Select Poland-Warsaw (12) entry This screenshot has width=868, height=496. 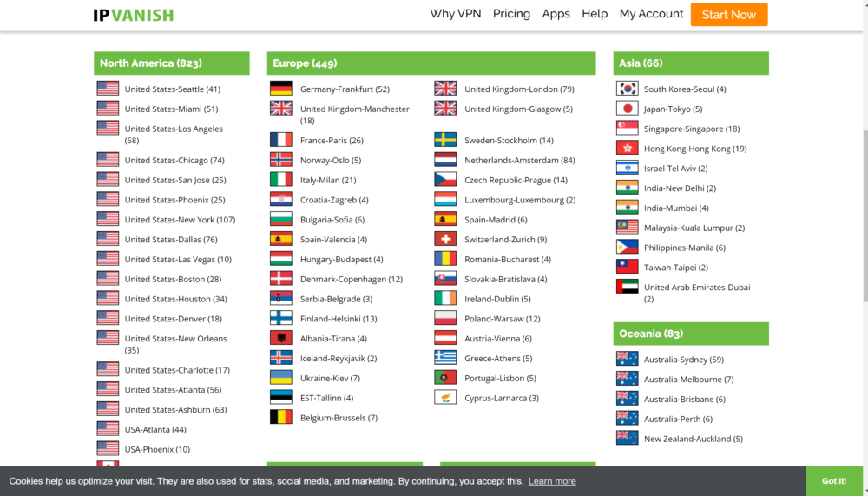click(502, 319)
